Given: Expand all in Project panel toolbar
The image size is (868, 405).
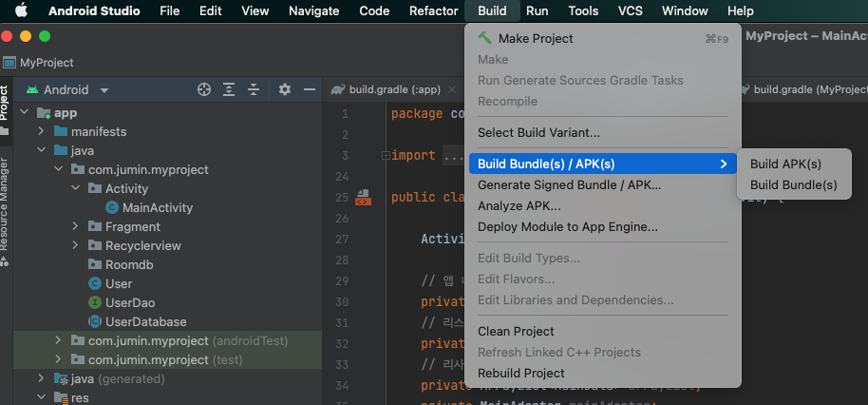Looking at the screenshot, I should tap(229, 89).
